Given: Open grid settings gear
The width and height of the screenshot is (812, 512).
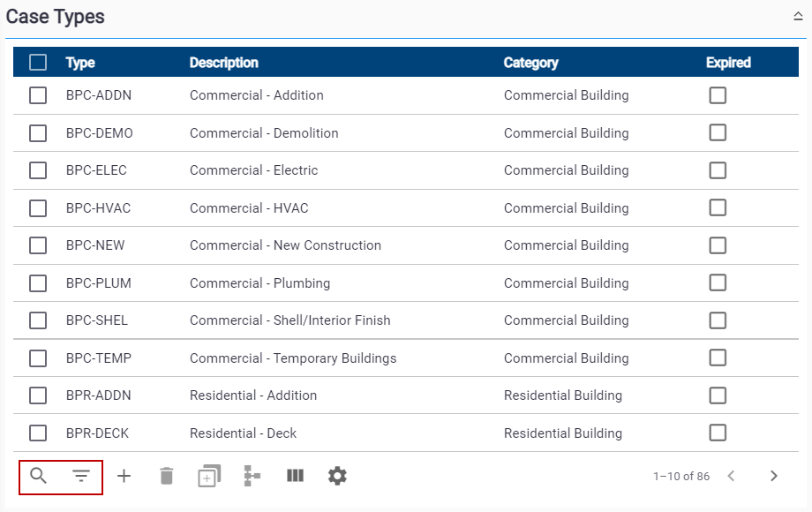Looking at the screenshot, I should tap(337, 477).
